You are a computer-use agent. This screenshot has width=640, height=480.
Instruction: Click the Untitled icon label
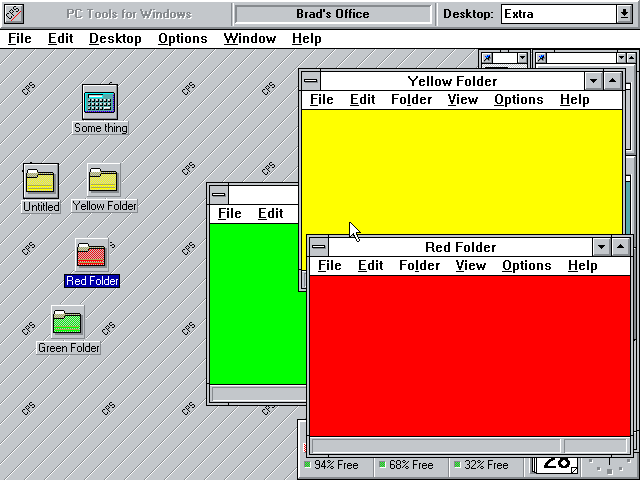(x=41, y=207)
